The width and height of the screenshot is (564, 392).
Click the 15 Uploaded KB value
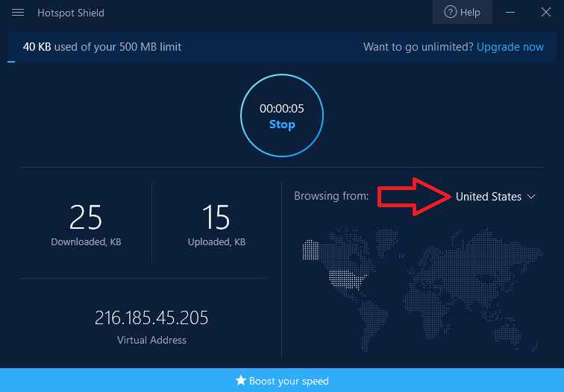[216, 217]
